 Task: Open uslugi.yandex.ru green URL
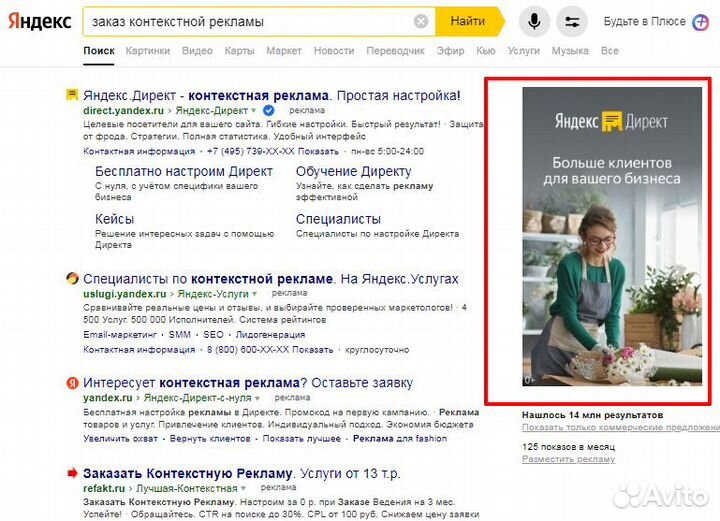coord(124,294)
